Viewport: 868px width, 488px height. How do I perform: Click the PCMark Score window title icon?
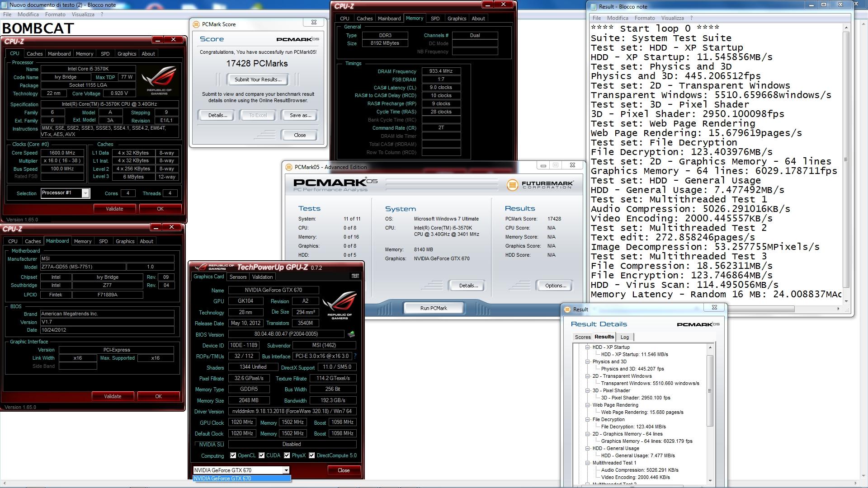[196, 24]
